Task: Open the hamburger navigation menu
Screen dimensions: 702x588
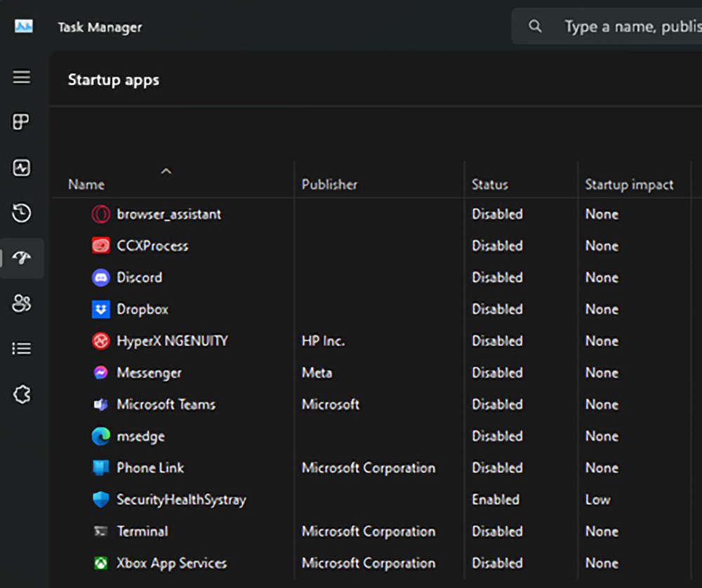Action: click(x=22, y=77)
